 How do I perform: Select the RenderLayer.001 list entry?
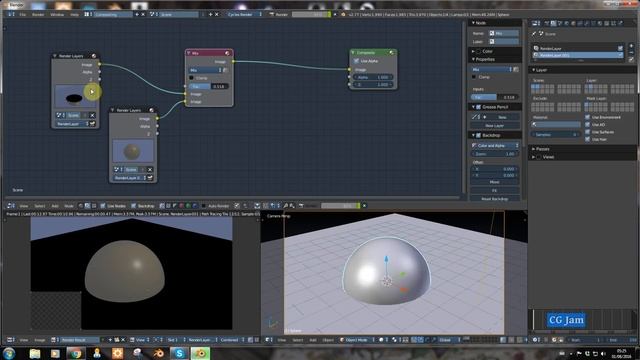[x=578, y=55]
